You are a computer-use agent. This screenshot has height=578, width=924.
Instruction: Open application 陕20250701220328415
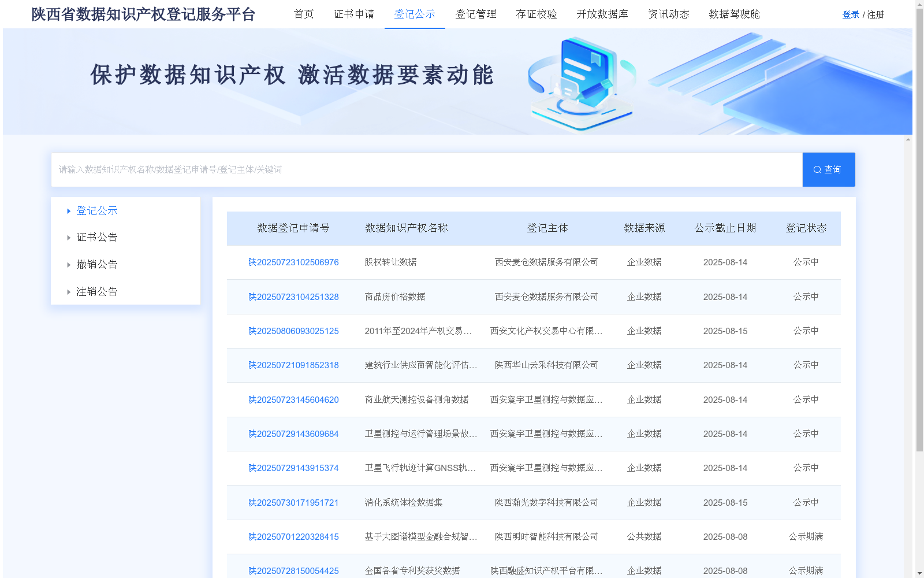[x=293, y=537]
